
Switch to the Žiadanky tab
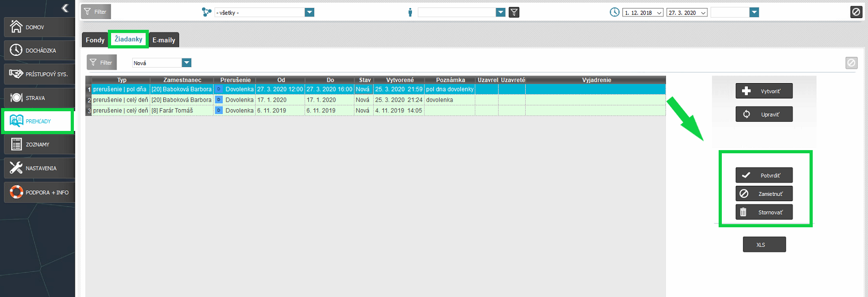click(129, 39)
